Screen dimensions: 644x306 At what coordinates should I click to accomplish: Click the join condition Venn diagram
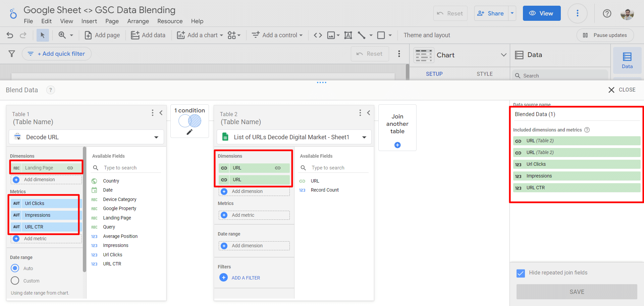coord(190,121)
